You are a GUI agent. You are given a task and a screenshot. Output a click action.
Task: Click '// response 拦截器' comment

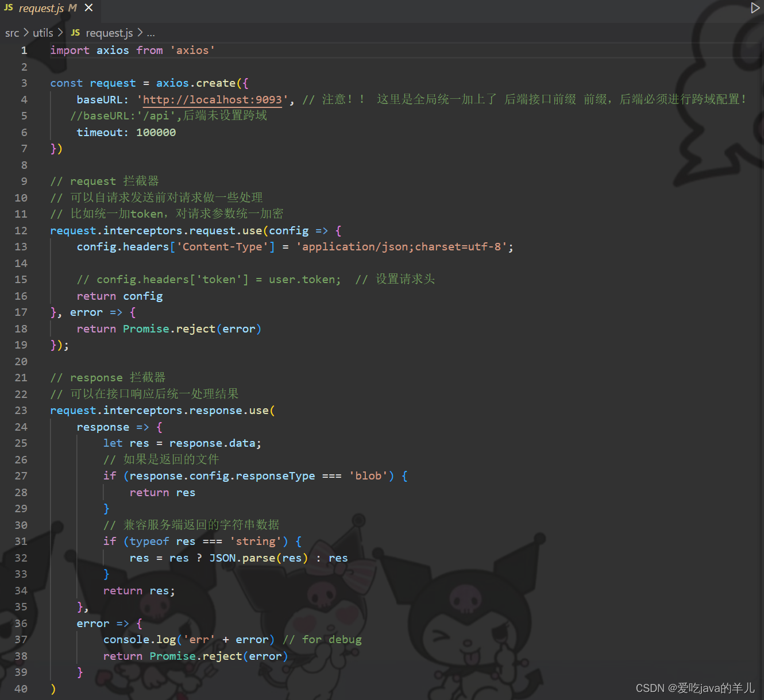pos(108,378)
